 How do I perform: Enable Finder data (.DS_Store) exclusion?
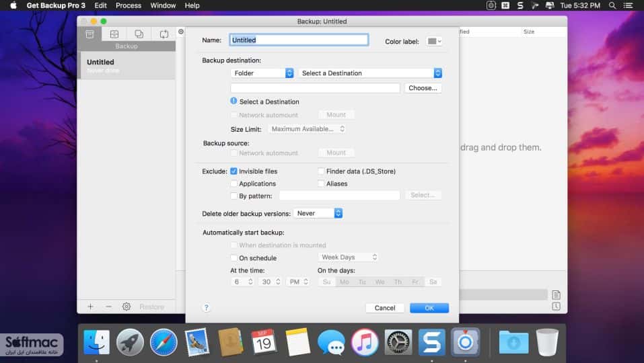[x=321, y=171]
